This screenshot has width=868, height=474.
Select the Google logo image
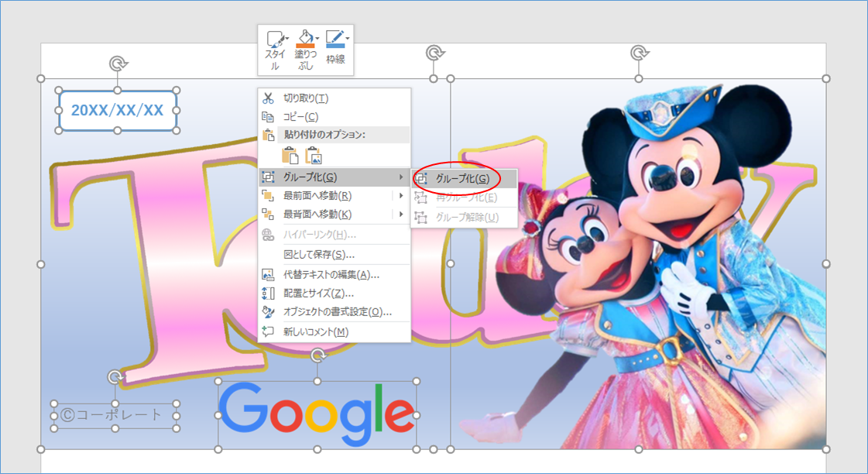click(317, 415)
